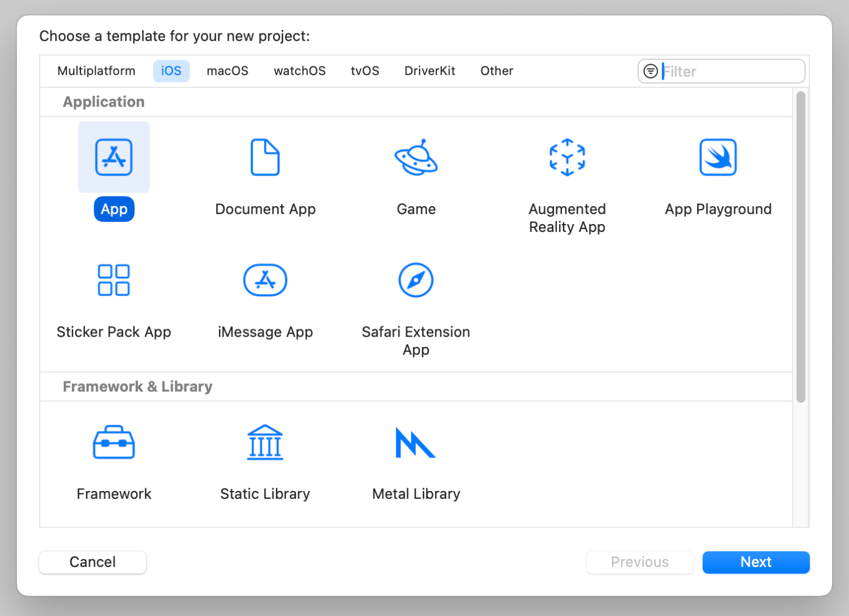Click the highlighted App label

[114, 209]
